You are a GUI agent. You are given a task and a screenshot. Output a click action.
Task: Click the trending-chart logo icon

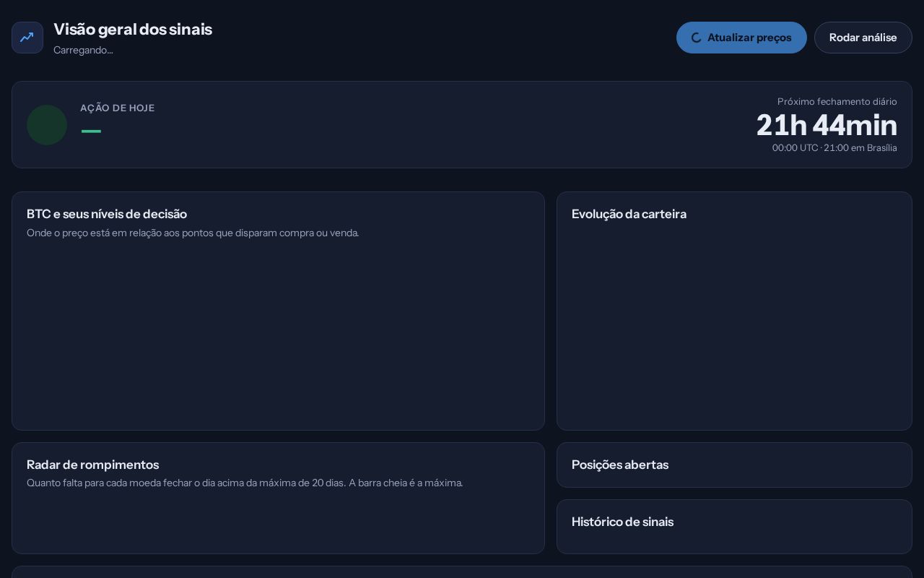coord(27,38)
